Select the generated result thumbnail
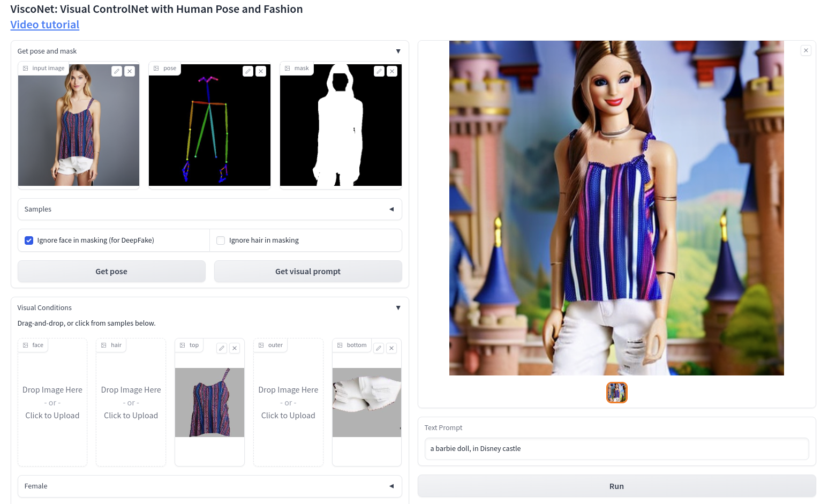 (616, 393)
